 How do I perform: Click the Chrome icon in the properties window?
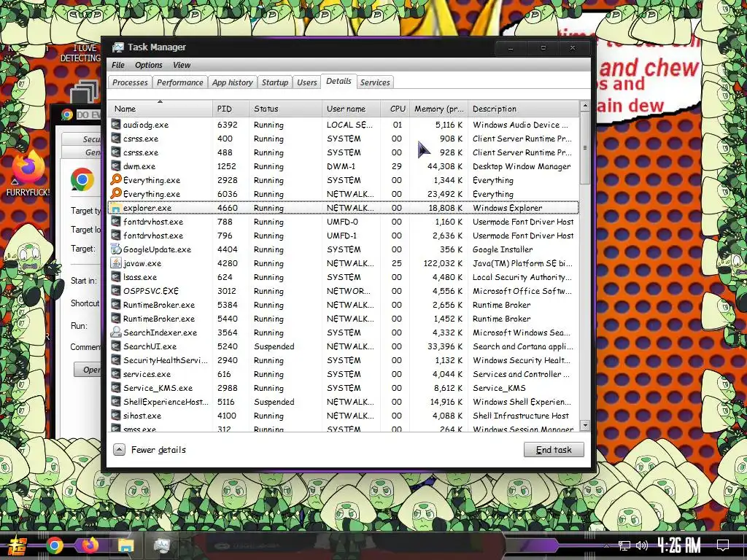82,179
